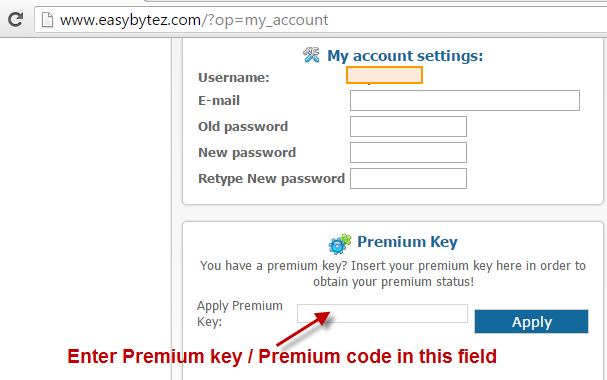Select the Retype New password field
The image size is (607, 380).
point(408,178)
